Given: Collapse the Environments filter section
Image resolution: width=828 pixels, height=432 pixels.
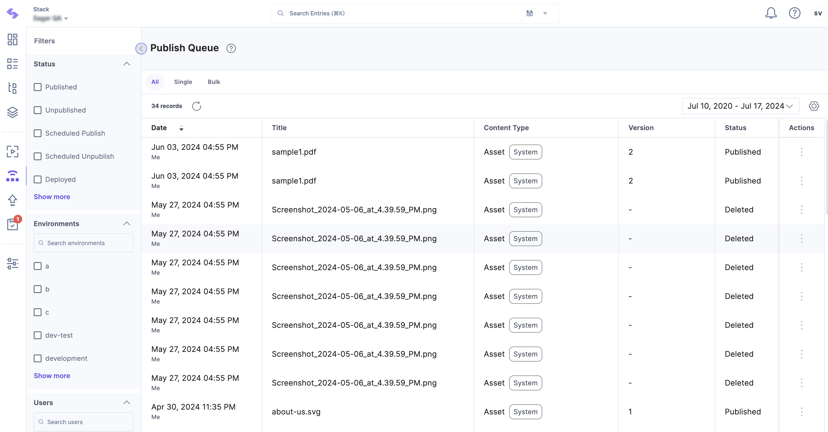Looking at the screenshot, I should (x=127, y=223).
